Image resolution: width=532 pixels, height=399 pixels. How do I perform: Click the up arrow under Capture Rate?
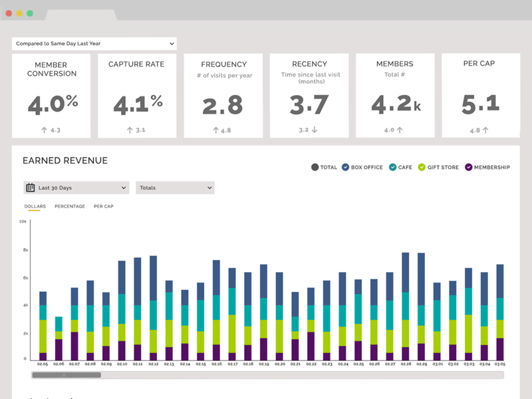[x=129, y=130]
